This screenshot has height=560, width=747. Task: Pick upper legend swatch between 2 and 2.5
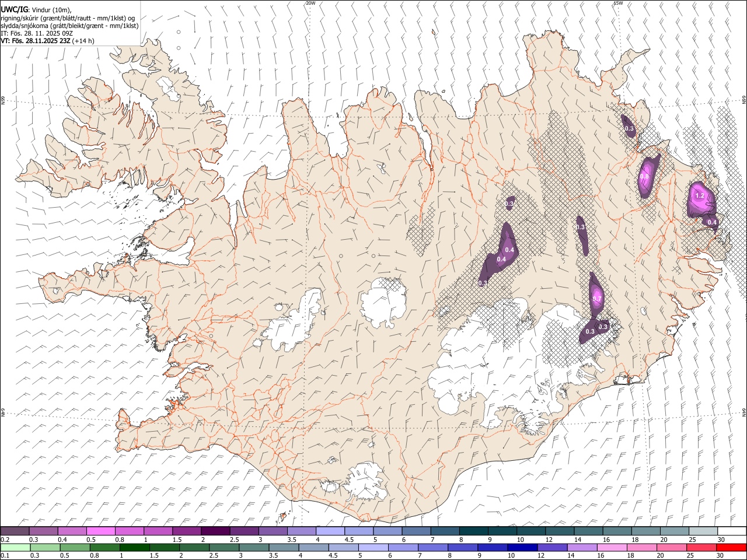pyautogui.click(x=215, y=531)
